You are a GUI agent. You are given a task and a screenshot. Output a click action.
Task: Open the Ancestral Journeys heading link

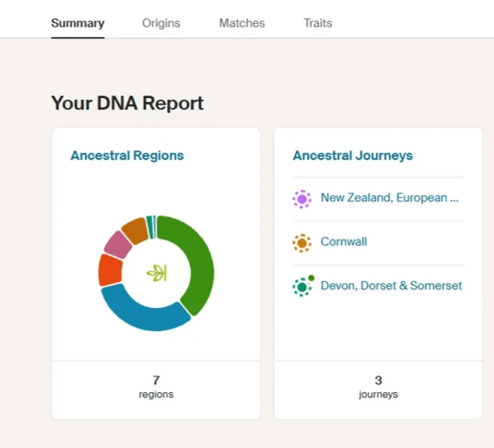click(352, 155)
